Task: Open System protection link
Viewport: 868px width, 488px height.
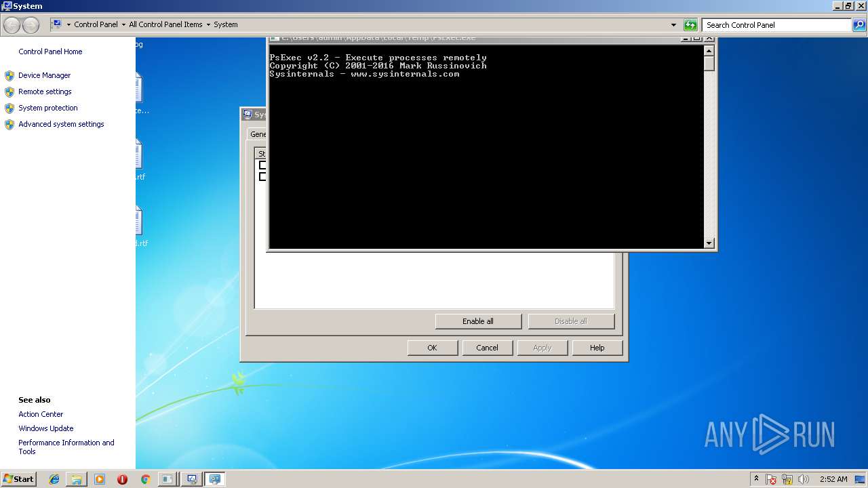Action: [x=48, y=108]
